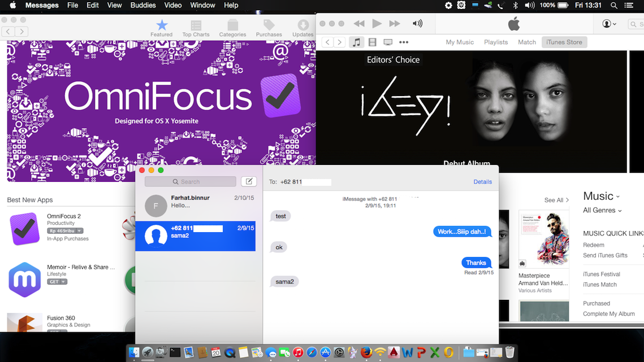Select Movies library icon in iTunes
This screenshot has width=644, height=362.
tap(373, 42)
